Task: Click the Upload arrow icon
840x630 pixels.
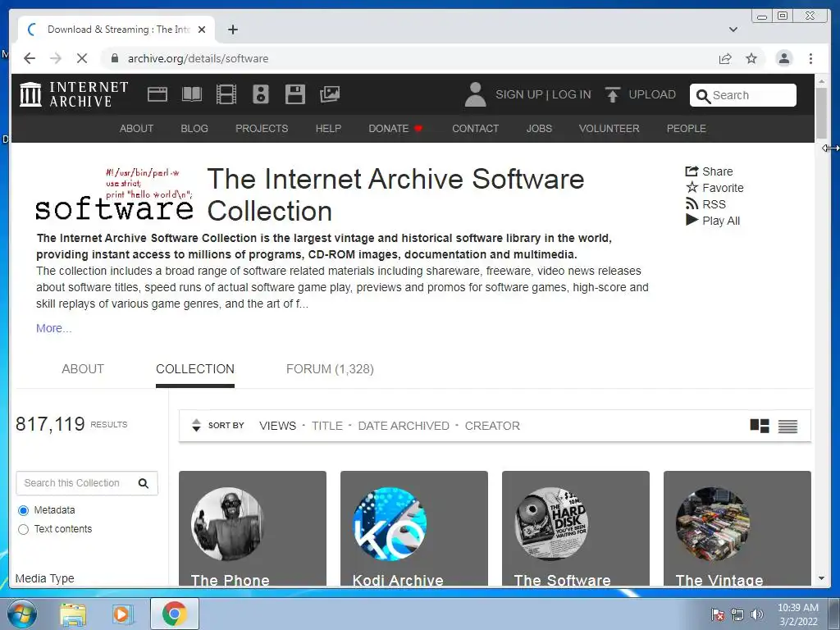Action: coord(612,94)
